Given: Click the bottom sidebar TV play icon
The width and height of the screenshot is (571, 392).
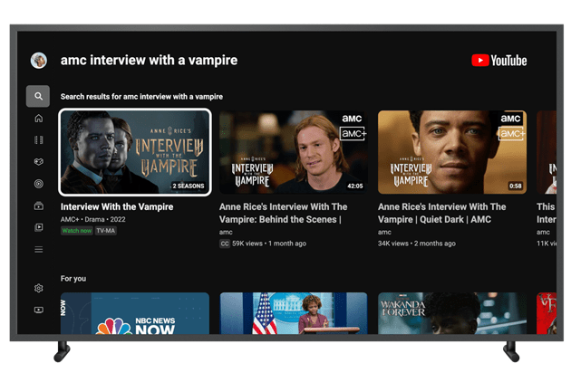Looking at the screenshot, I should (x=38, y=311).
